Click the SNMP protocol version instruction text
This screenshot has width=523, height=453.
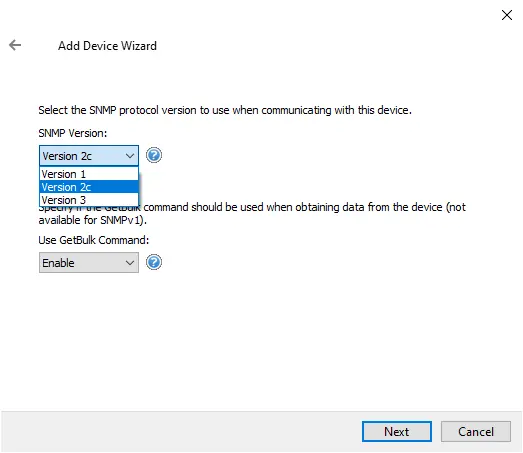pos(225,110)
